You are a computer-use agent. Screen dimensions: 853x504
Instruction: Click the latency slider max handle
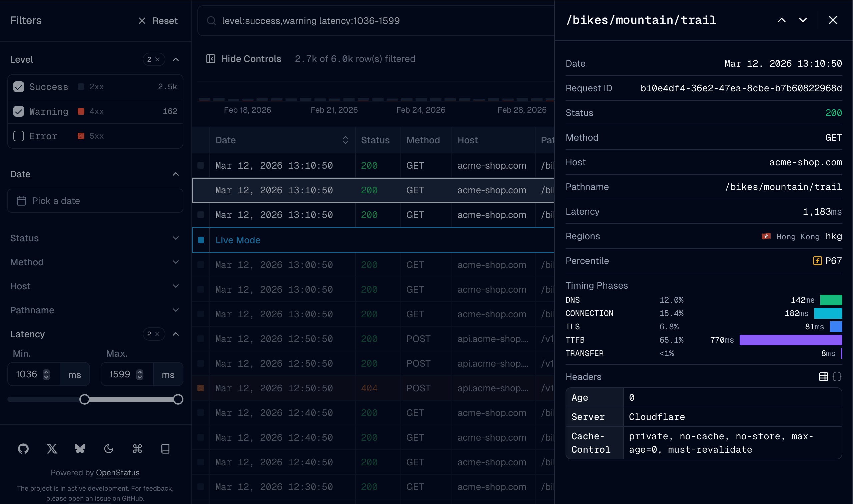178,399
